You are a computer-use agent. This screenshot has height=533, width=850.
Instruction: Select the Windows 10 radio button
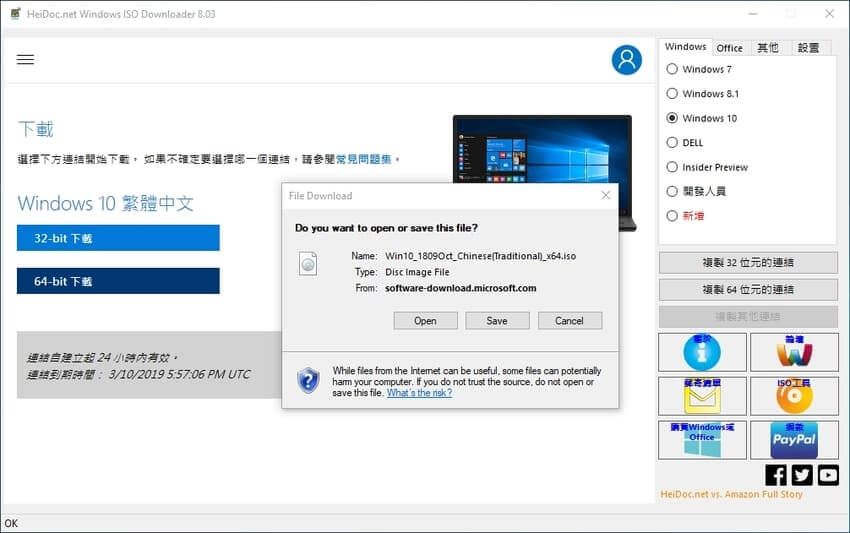coord(672,118)
